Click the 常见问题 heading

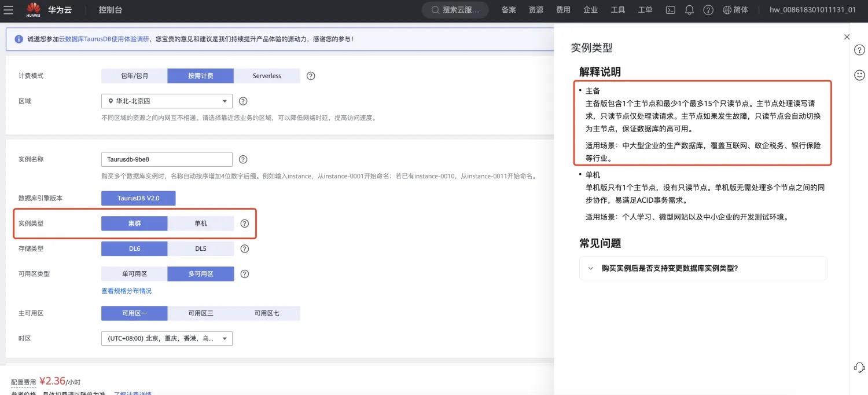tap(600, 243)
